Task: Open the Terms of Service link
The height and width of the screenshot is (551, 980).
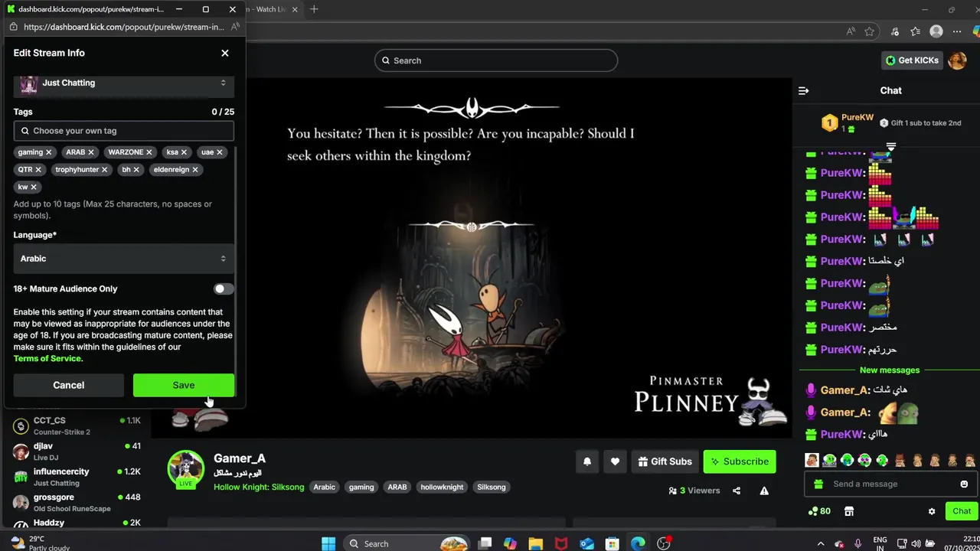Action: [47, 358]
